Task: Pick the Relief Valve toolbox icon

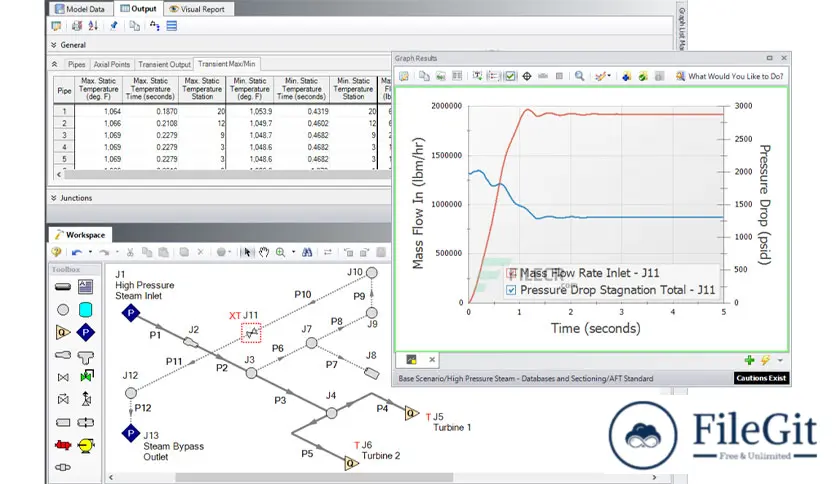Action: click(x=86, y=399)
